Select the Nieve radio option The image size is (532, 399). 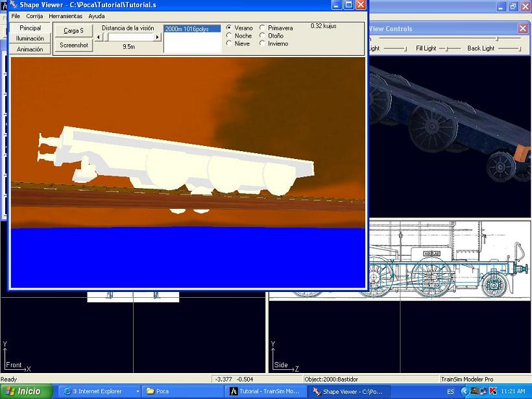point(229,43)
